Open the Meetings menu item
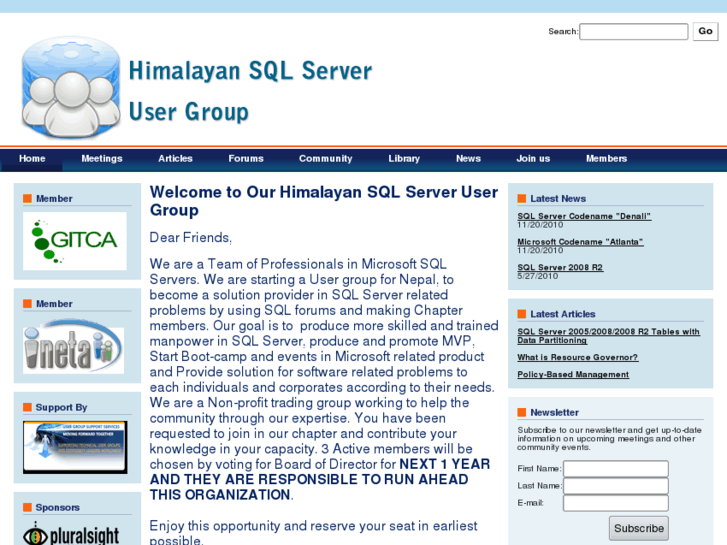This screenshot has width=727, height=545. point(102,159)
